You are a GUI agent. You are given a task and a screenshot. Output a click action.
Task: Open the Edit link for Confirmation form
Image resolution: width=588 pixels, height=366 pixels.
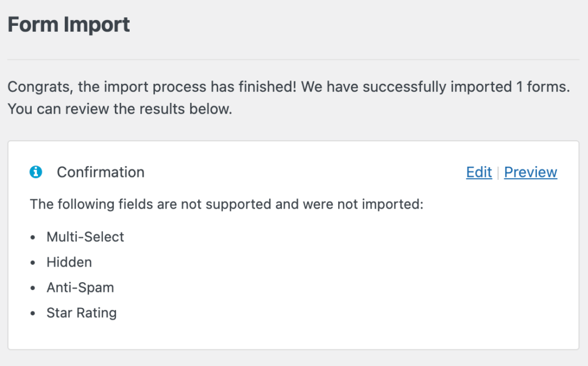[x=479, y=172]
